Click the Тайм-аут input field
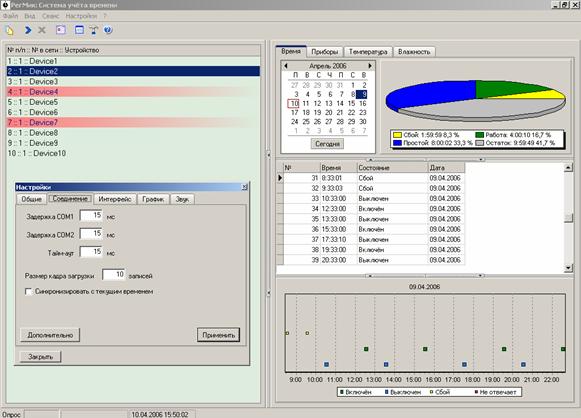 91,252
